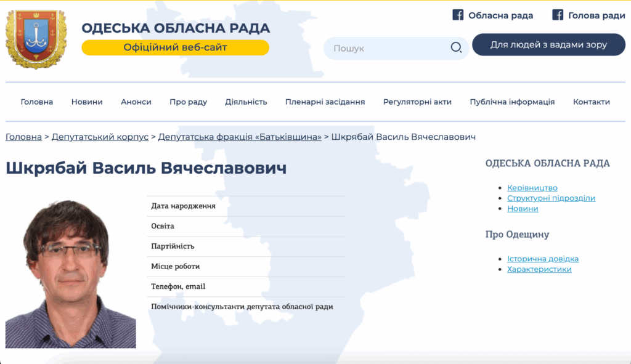Click the Facebook icon next to Голова ради
Image resolution: width=631 pixels, height=364 pixels.
[558, 15]
